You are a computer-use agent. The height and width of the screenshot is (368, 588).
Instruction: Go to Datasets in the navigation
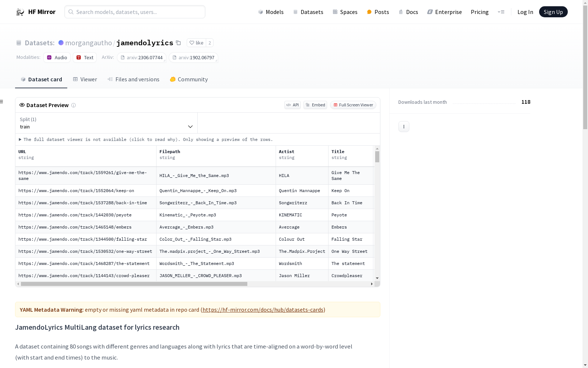click(308, 12)
